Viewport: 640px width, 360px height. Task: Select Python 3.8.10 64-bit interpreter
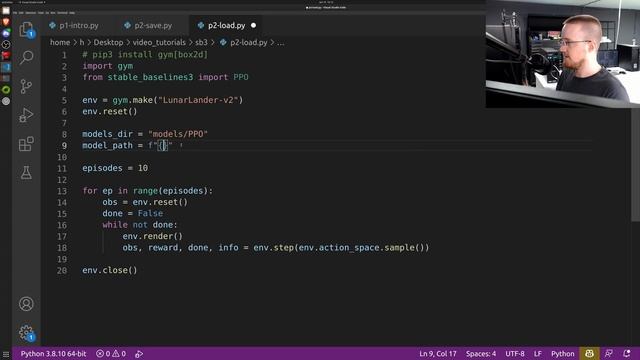(53, 353)
